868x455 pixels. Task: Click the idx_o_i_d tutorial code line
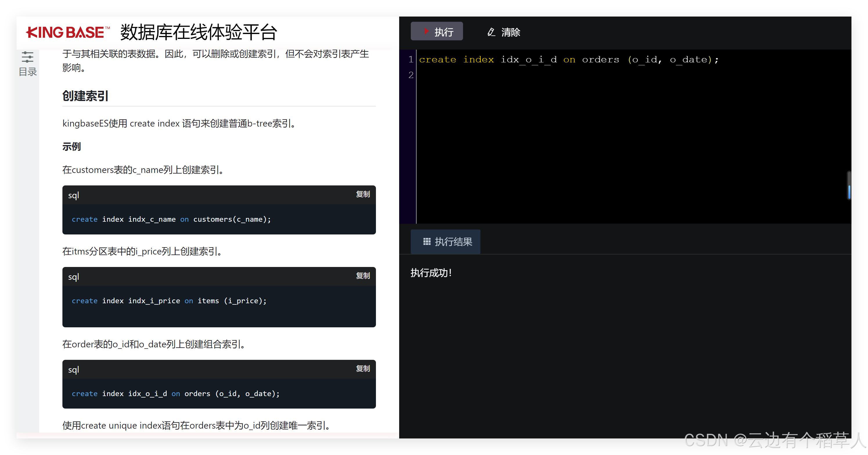[176, 393]
